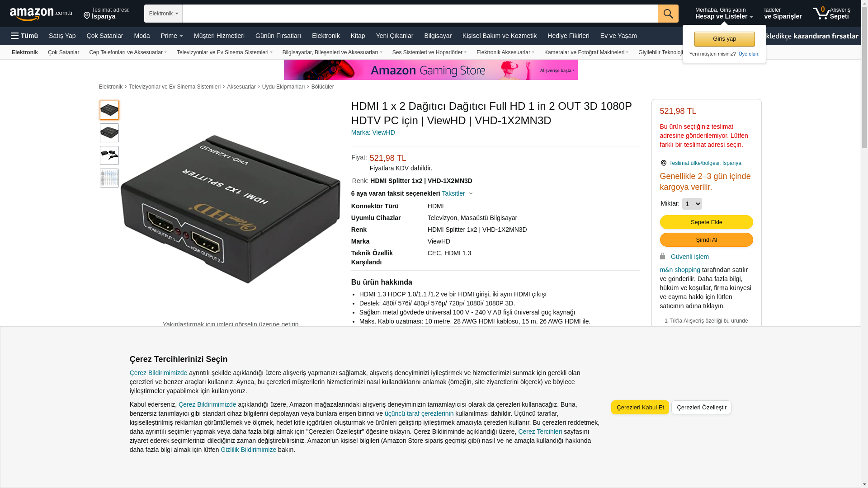This screenshot has width=868, height=488.
Task: Expand the Taksitler installment options
Action: coord(457,193)
